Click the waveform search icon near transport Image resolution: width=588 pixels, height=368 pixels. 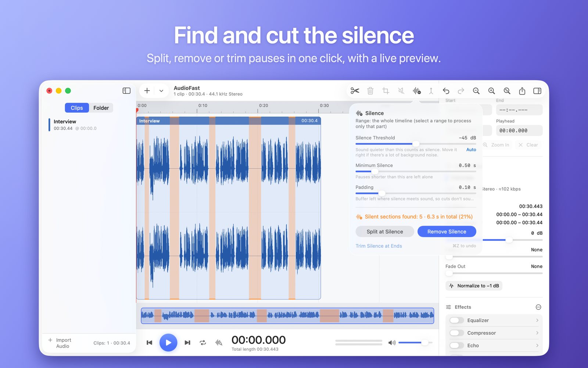coord(219,343)
